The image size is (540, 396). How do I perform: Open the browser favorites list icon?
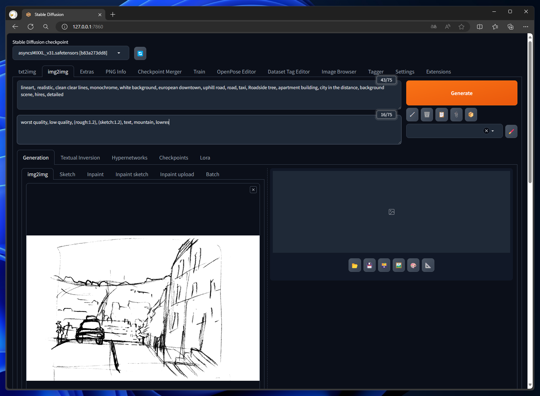coord(495,27)
